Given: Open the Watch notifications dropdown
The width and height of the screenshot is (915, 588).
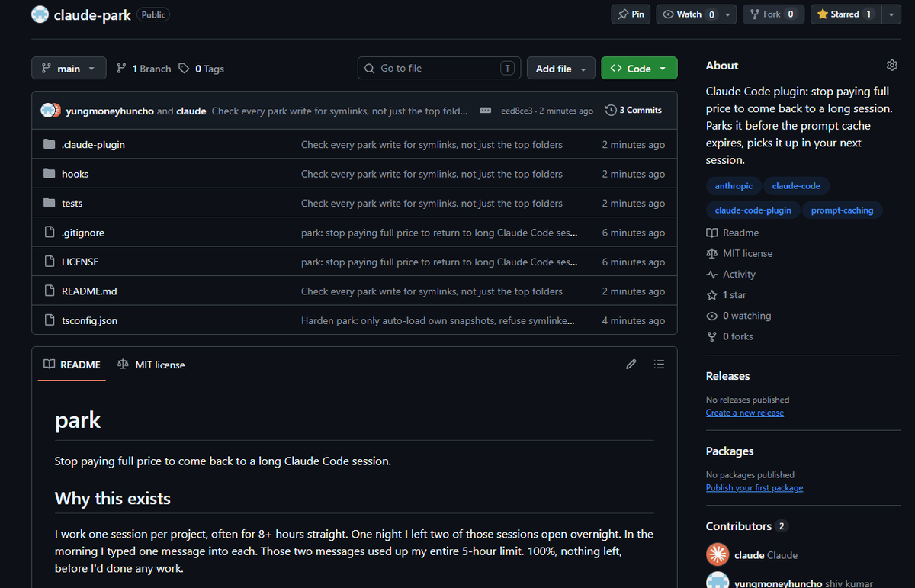Looking at the screenshot, I should 697,14.
